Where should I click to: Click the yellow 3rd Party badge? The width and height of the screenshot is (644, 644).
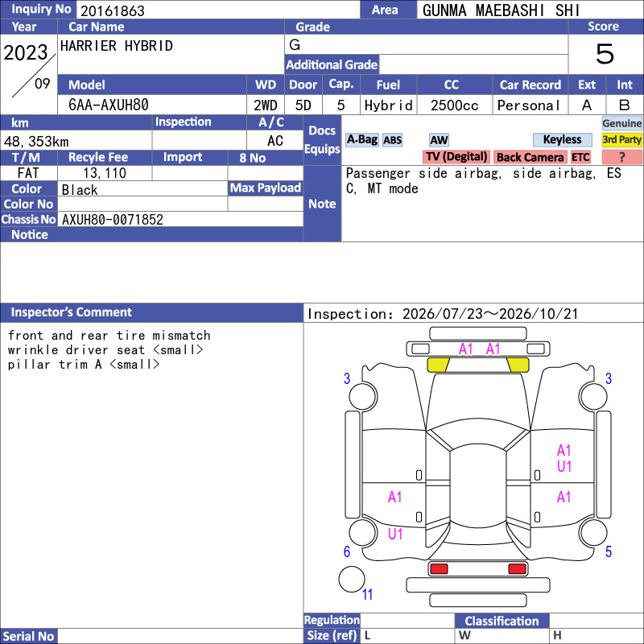pos(621,139)
